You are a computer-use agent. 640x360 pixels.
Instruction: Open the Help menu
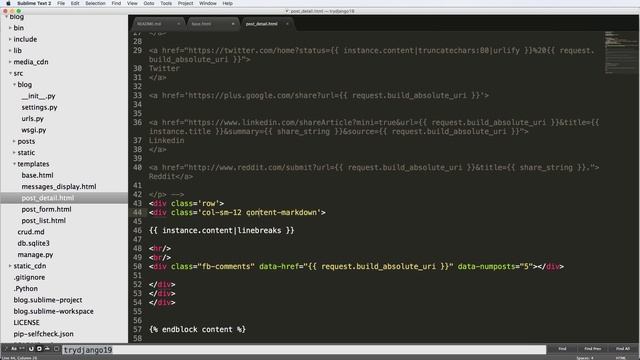point(227,3)
